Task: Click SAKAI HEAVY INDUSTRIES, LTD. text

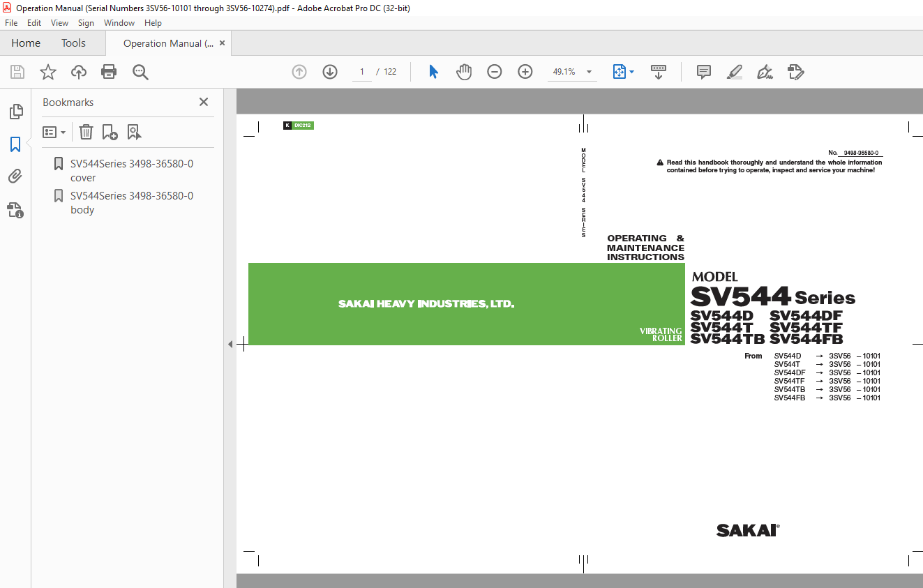Action: click(x=426, y=304)
